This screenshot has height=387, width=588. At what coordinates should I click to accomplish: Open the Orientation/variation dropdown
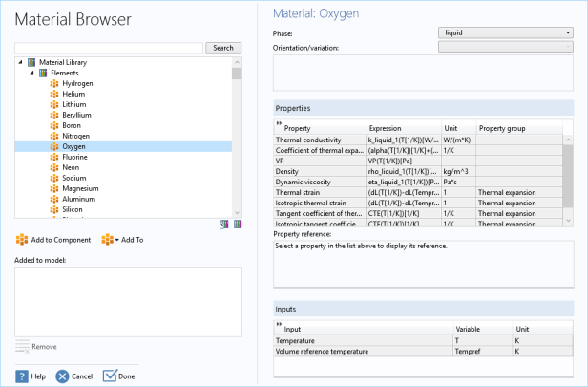(505, 46)
